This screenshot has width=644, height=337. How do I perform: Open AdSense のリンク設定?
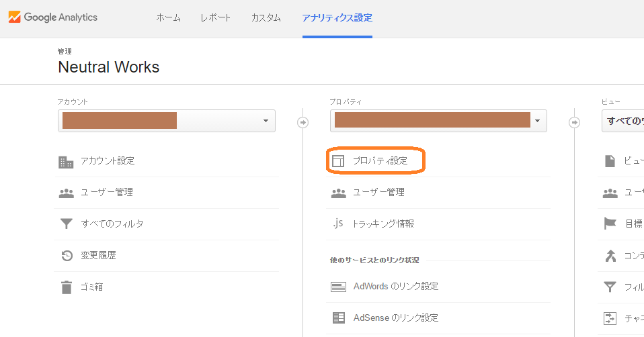396,318
